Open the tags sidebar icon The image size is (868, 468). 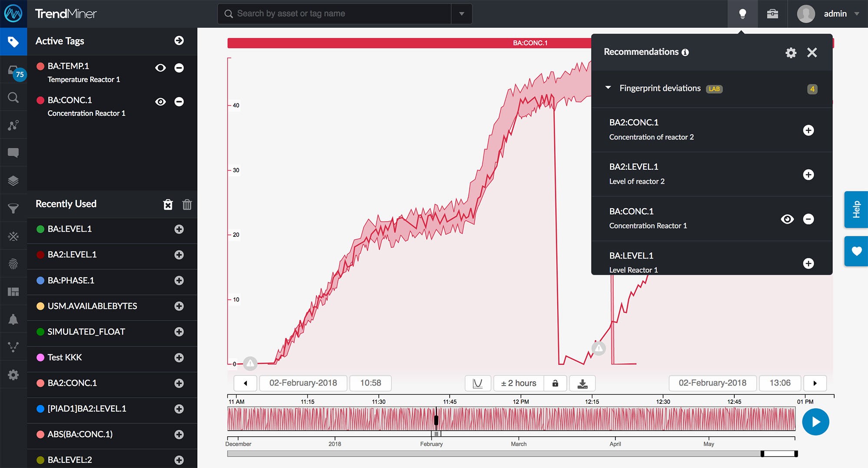(13, 42)
